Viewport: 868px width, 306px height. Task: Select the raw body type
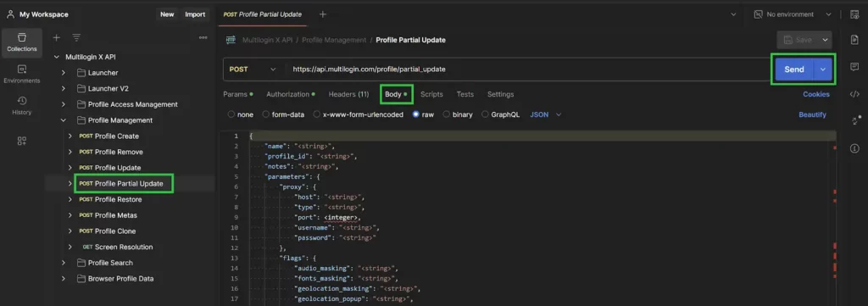tap(415, 114)
